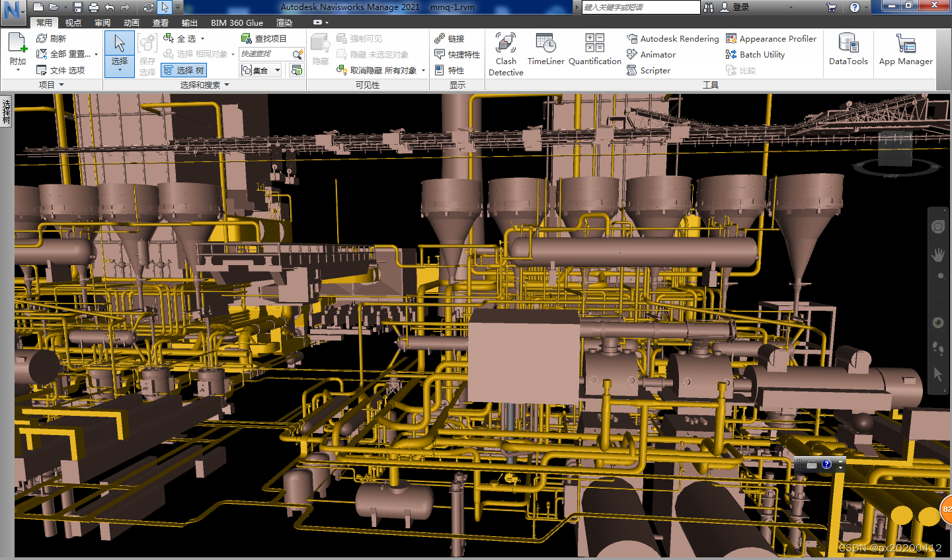Switch to the 视点 tab
The height and width of the screenshot is (560, 952).
click(73, 22)
